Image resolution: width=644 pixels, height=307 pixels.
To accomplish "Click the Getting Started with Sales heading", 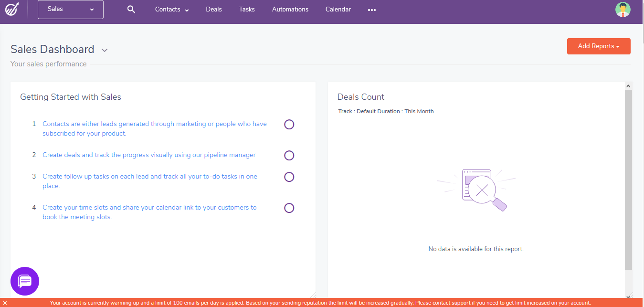I will point(71,97).
